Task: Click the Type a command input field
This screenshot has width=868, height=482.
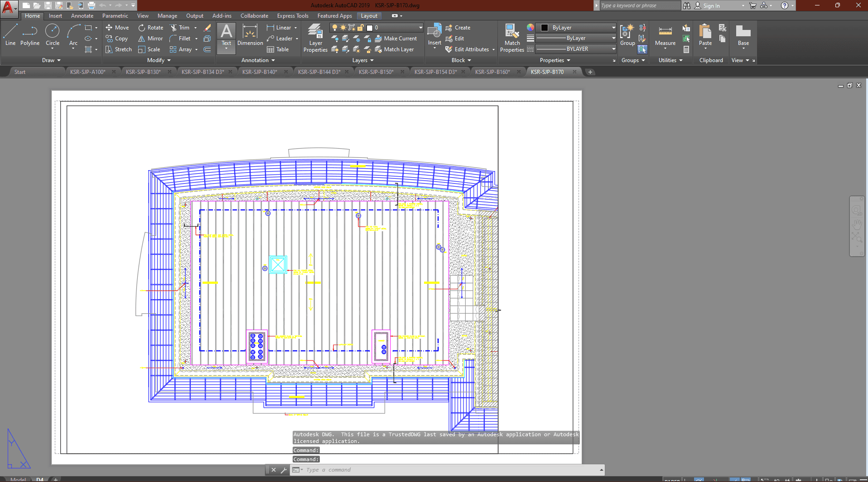Action: 448,470
